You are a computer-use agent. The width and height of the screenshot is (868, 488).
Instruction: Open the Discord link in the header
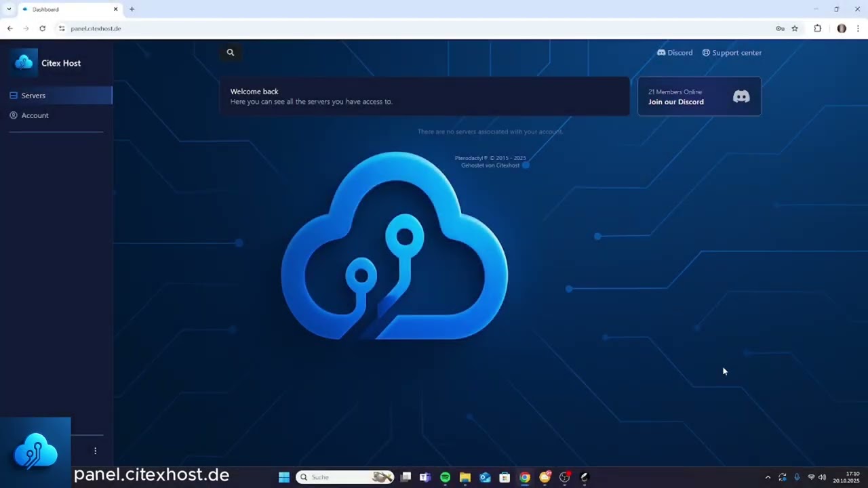pyautogui.click(x=675, y=53)
